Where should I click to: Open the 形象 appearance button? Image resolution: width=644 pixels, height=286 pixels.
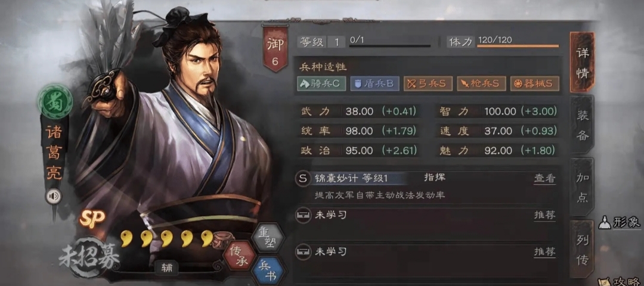click(620, 222)
